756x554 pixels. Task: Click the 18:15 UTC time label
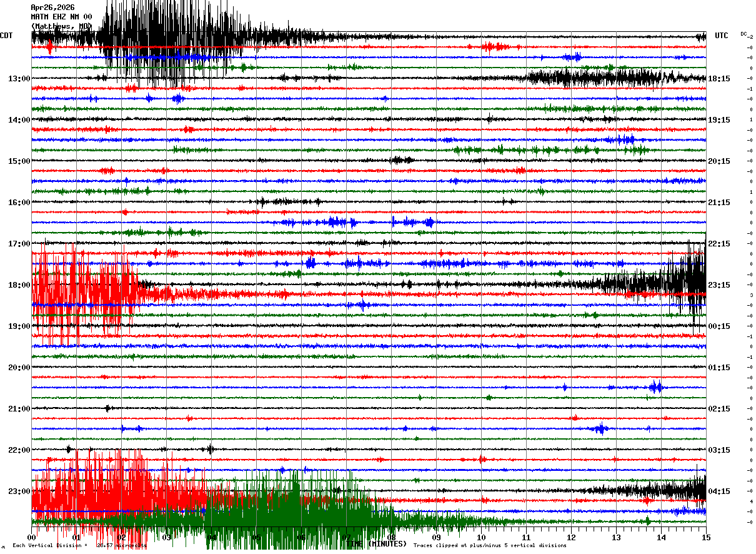[x=720, y=79]
